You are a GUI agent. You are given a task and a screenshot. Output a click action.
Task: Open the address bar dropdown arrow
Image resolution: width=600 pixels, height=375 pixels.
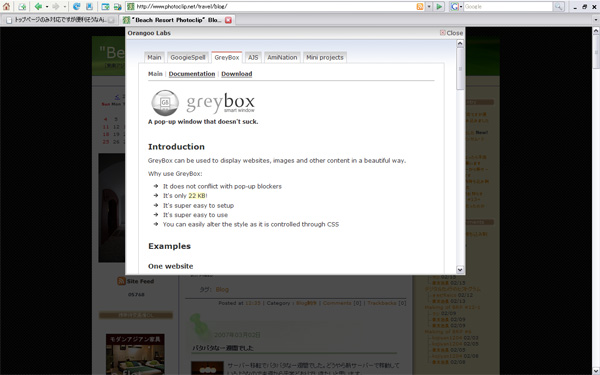pos(429,7)
